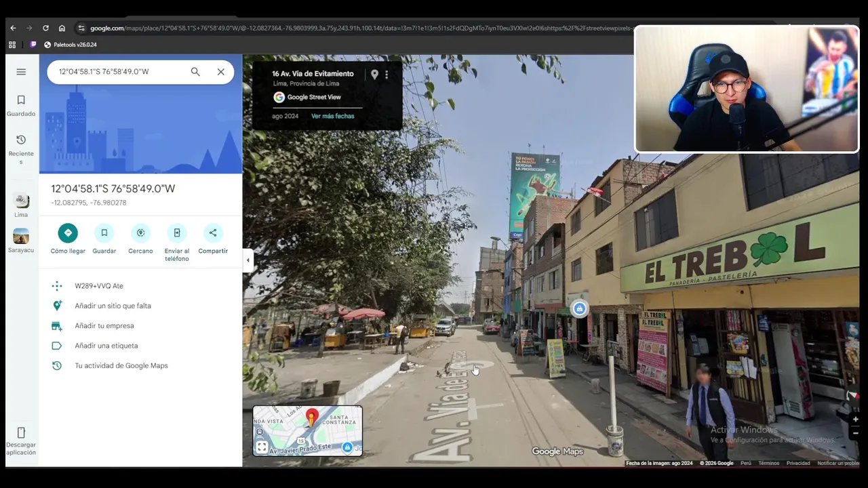The width and height of the screenshot is (868, 488).
Task: Zoom out with the minus button
Action: tap(855, 433)
